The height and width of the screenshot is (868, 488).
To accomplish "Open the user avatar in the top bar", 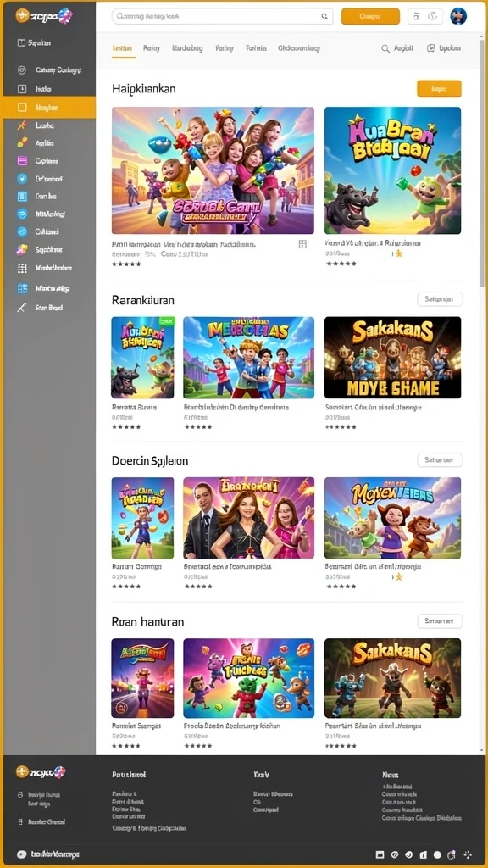I will (x=458, y=17).
